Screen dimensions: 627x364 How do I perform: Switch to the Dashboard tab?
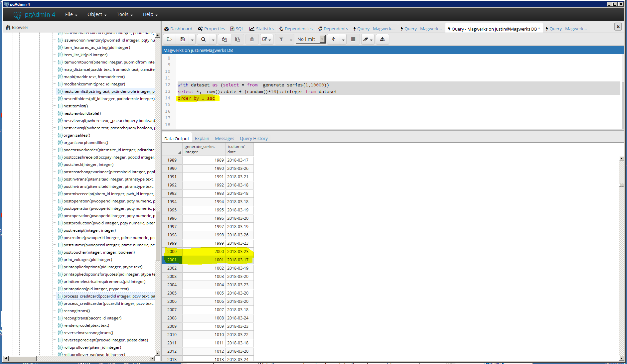coord(178,29)
